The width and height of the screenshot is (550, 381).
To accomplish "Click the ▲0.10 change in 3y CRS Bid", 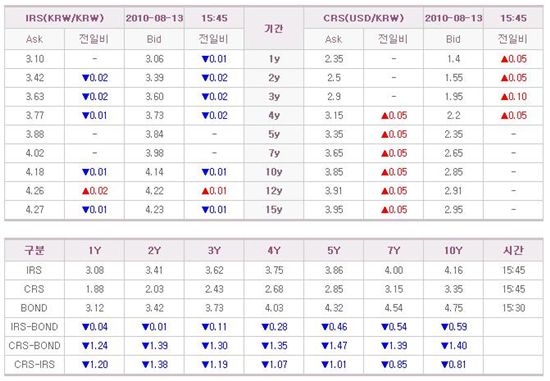I will [514, 96].
